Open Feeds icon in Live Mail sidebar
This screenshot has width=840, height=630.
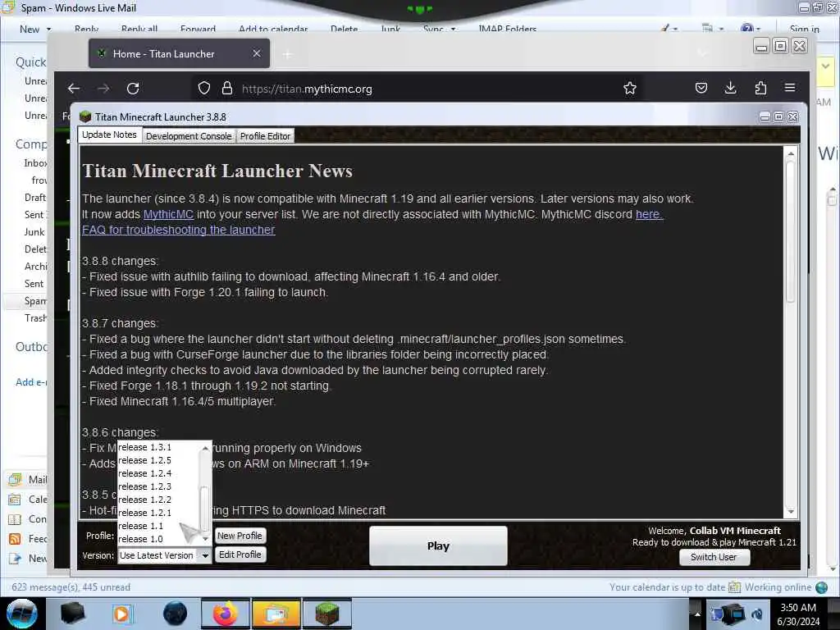[x=15, y=539]
